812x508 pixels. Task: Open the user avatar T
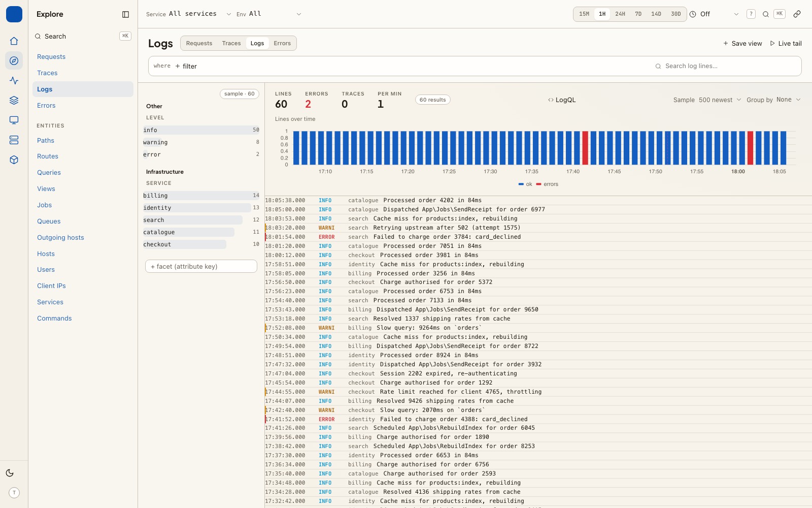(14, 493)
